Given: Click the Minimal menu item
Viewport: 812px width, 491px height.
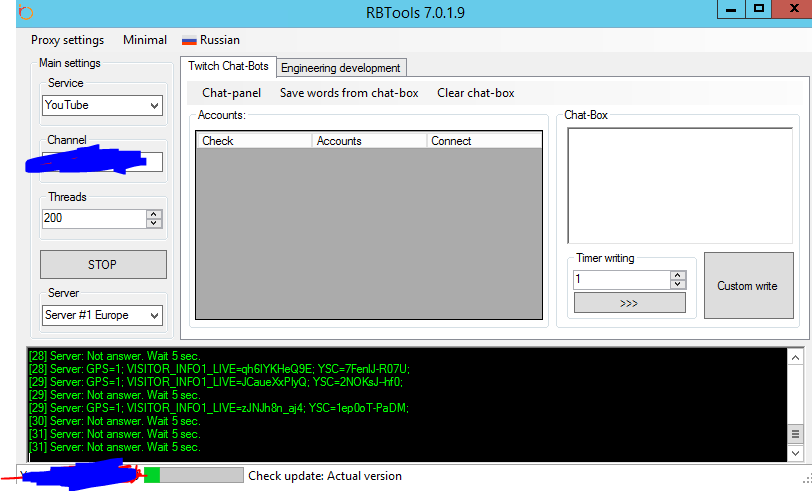Looking at the screenshot, I should pos(145,40).
